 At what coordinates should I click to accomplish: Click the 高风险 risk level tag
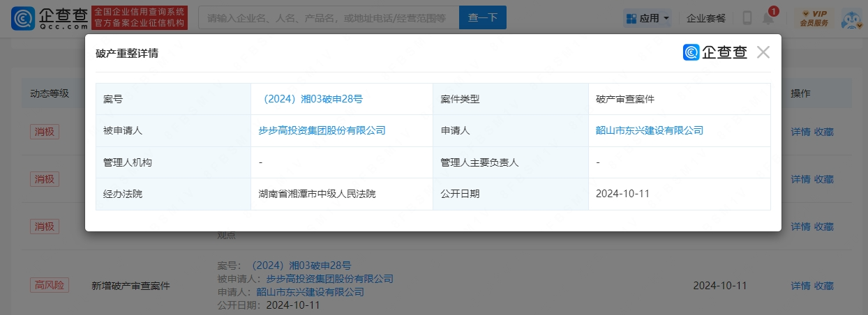point(49,285)
